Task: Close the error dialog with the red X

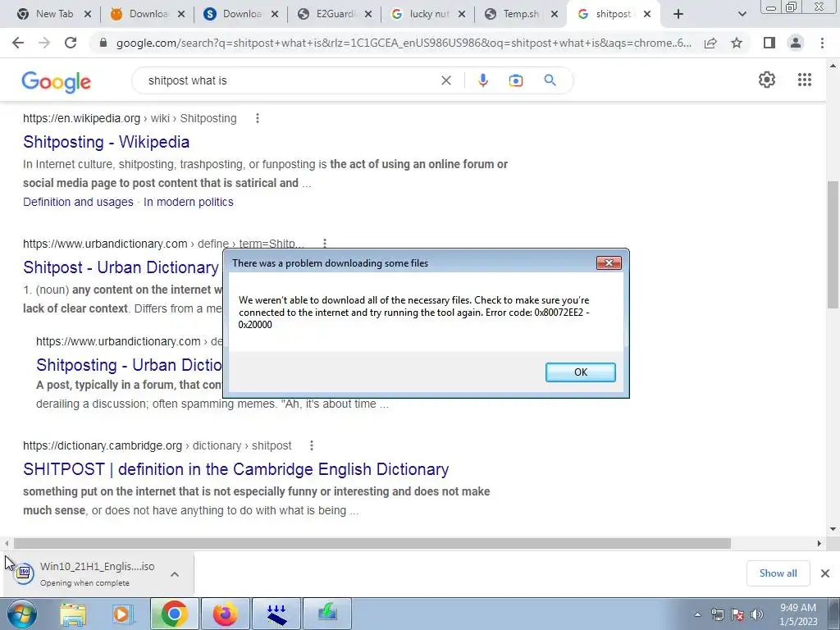Action: coord(609,262)
